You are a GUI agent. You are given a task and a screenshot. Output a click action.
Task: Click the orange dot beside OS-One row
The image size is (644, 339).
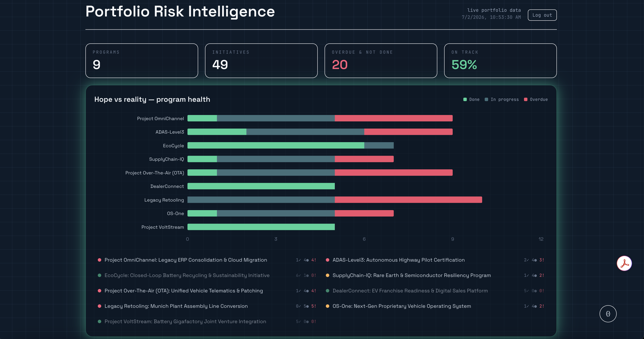328,306
